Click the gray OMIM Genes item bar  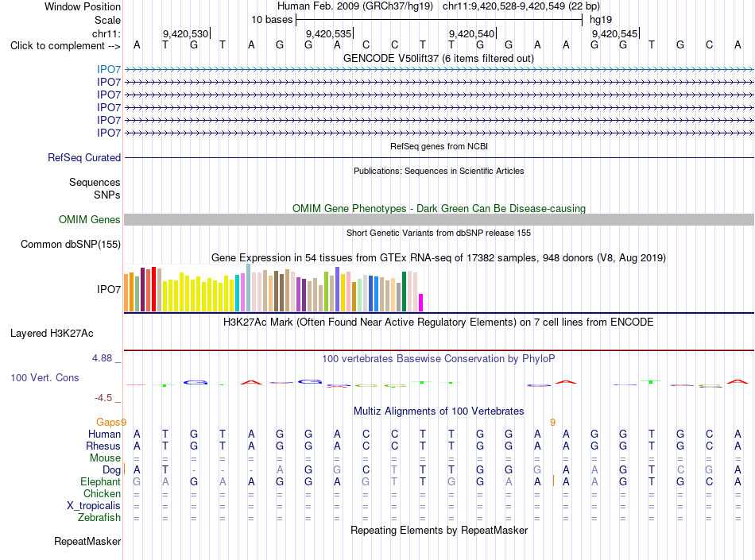pos(439,220)
